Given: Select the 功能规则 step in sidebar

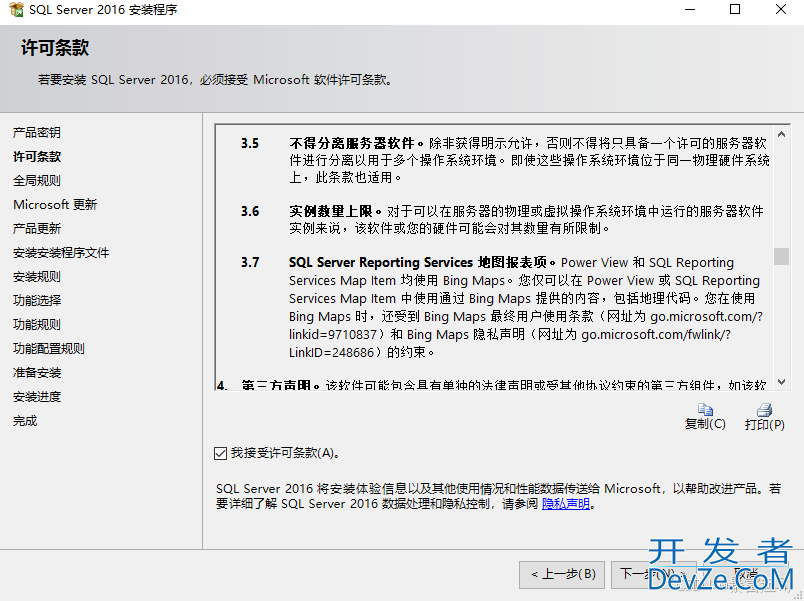Looking at the screenshot, I should click(x=36, y=325).
